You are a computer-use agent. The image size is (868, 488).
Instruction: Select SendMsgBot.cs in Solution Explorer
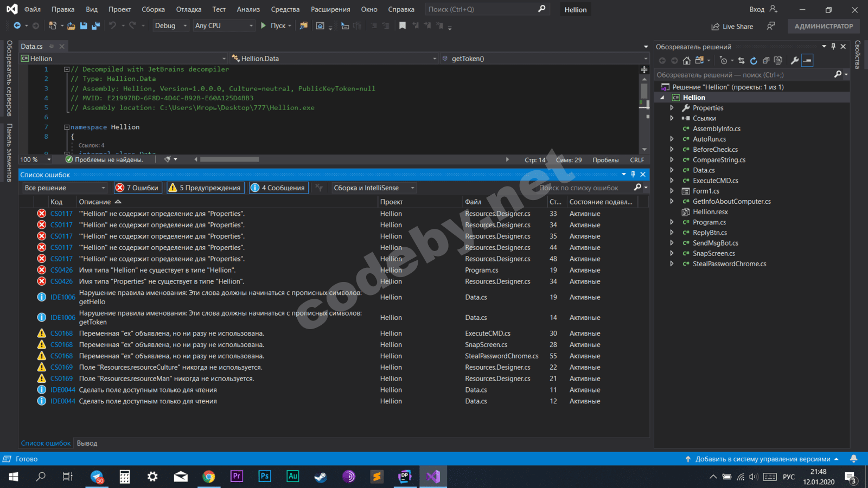tap(715, 243)
